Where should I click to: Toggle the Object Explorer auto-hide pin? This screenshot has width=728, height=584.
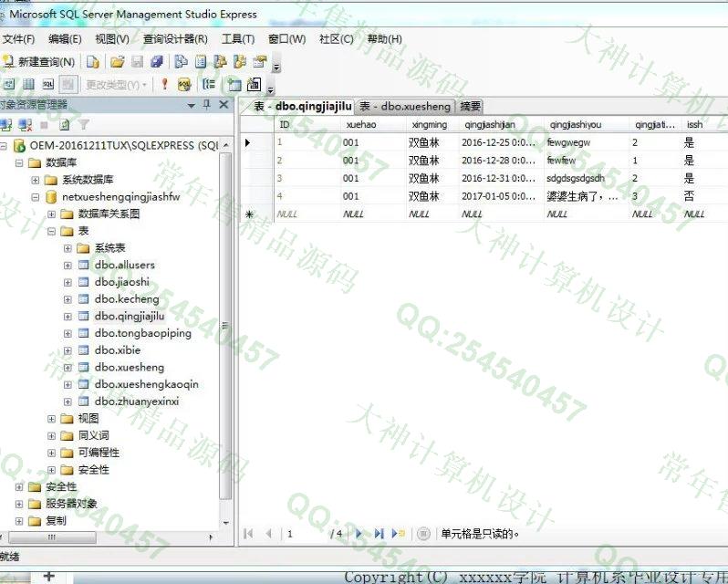tap(206, 104)
